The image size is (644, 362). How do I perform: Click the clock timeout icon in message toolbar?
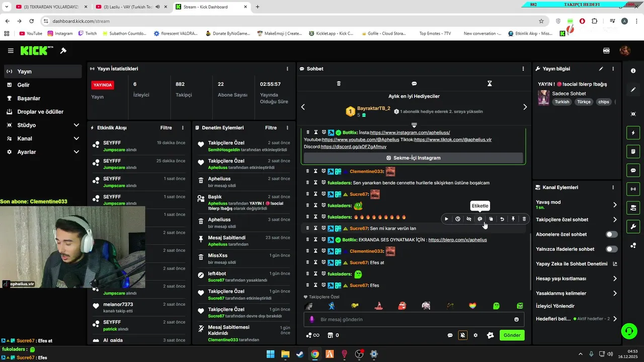pos(457,219)
